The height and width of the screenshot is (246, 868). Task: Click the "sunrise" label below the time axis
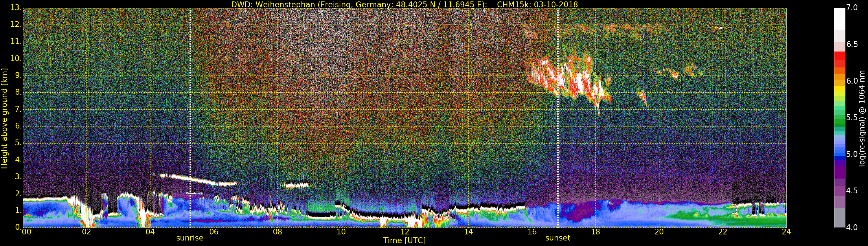190,238
